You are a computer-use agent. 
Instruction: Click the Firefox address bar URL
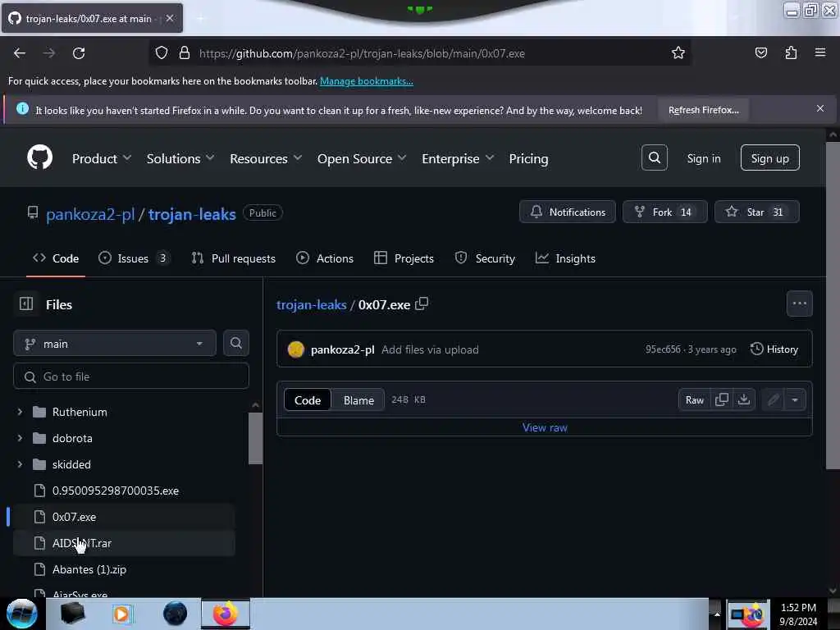tap(362, 53)
